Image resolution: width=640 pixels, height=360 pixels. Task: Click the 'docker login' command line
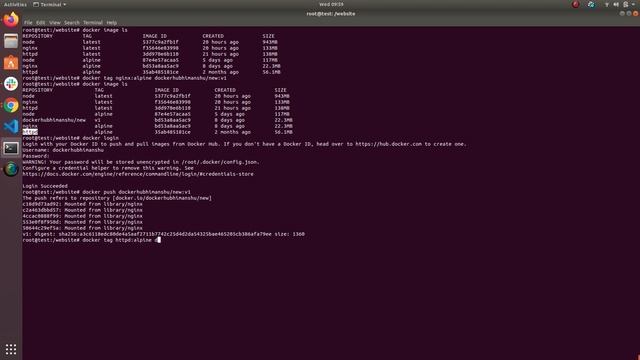tap(71, 138)
